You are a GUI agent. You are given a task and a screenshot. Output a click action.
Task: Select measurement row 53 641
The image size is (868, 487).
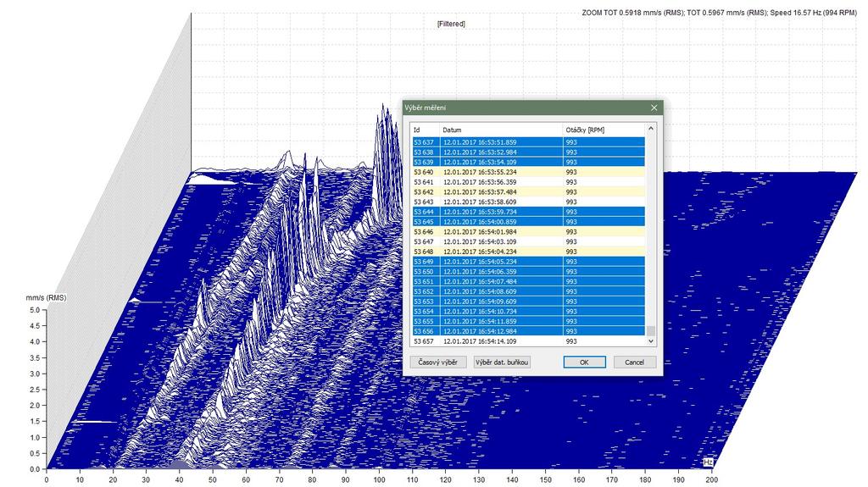(529, 182)
